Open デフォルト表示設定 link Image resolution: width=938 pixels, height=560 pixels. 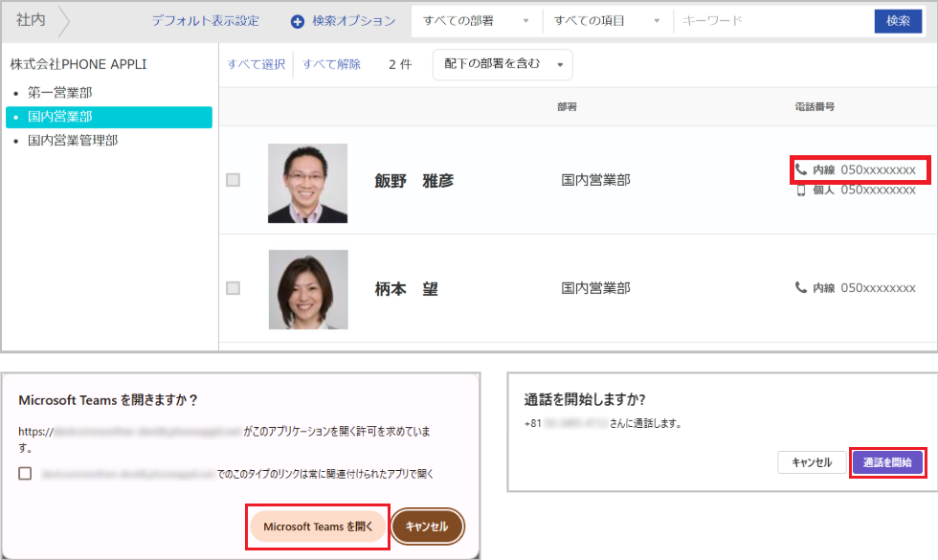click(205, 21)
